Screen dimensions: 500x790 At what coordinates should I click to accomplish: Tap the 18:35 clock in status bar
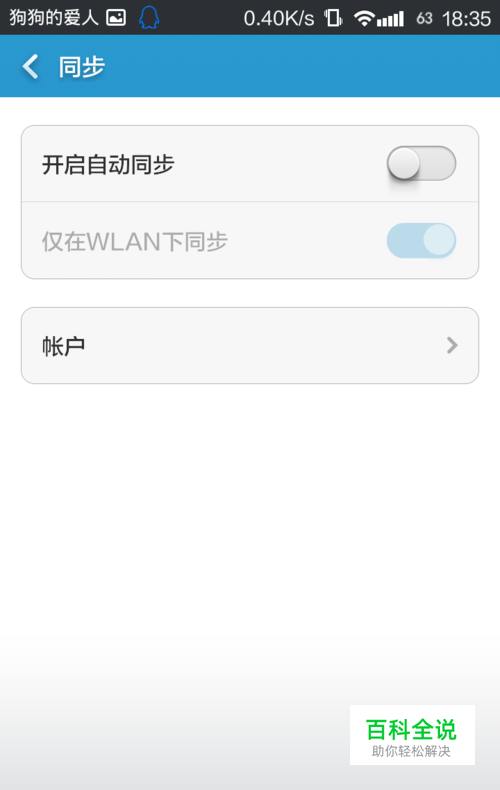click(x=466, y=19)
